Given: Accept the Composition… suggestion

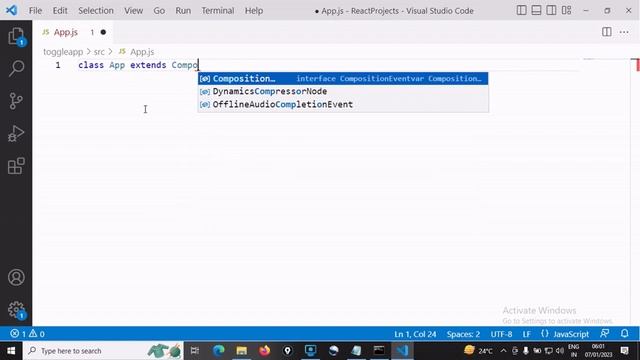Looking at the screenshot, I should point(343,78).
